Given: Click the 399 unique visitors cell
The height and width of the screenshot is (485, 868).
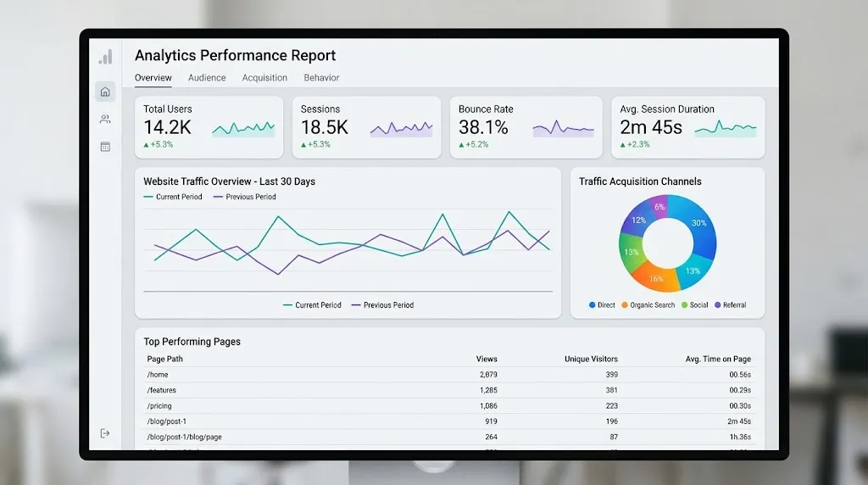Looking at the screenshot, I should click(x=612, y=375).
